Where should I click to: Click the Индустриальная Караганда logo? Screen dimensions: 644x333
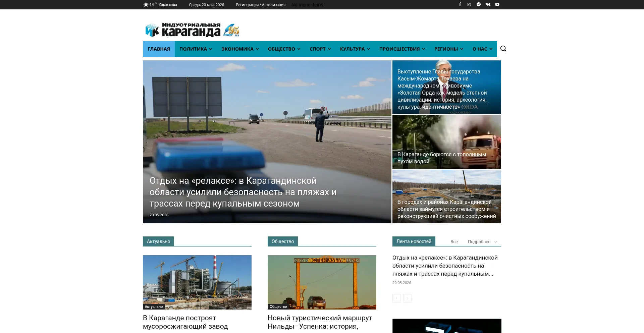coord(192,30)
